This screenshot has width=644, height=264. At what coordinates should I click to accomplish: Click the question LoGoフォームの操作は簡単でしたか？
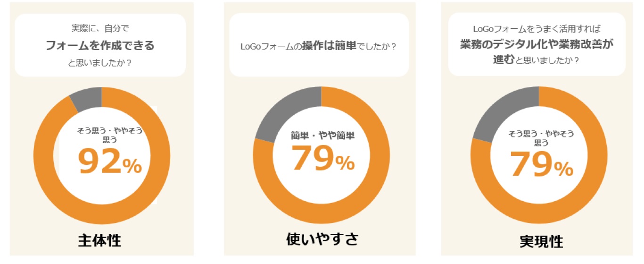tap(318, 47)
